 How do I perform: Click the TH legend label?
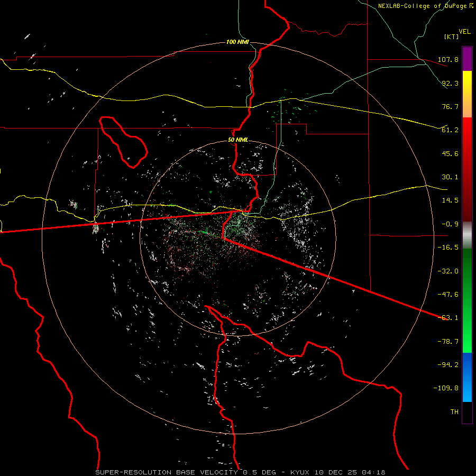(x=454, y=412)
